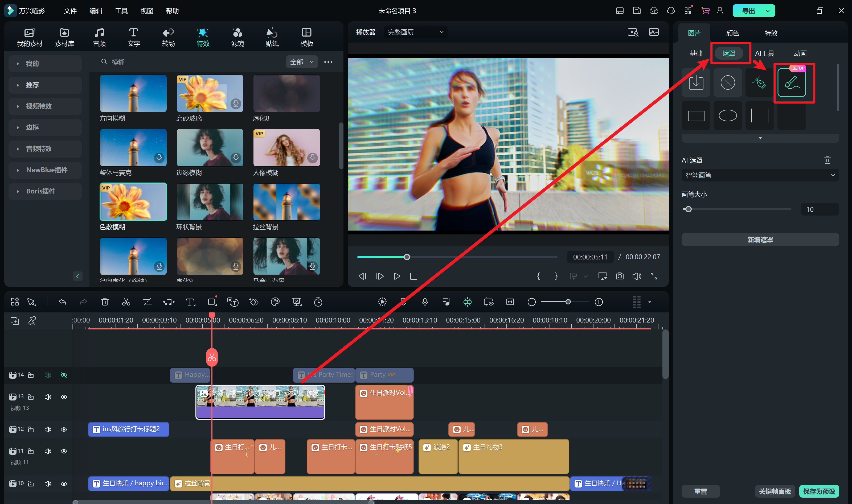
Task: Click the undo arrow in timeline toolbar
Action: 63,302
